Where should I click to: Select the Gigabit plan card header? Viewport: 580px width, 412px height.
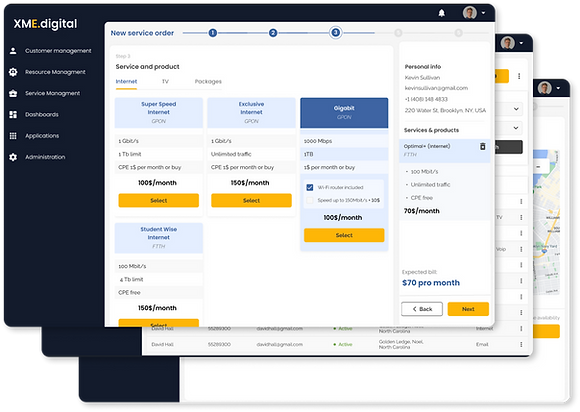click(x=344, y=112)
